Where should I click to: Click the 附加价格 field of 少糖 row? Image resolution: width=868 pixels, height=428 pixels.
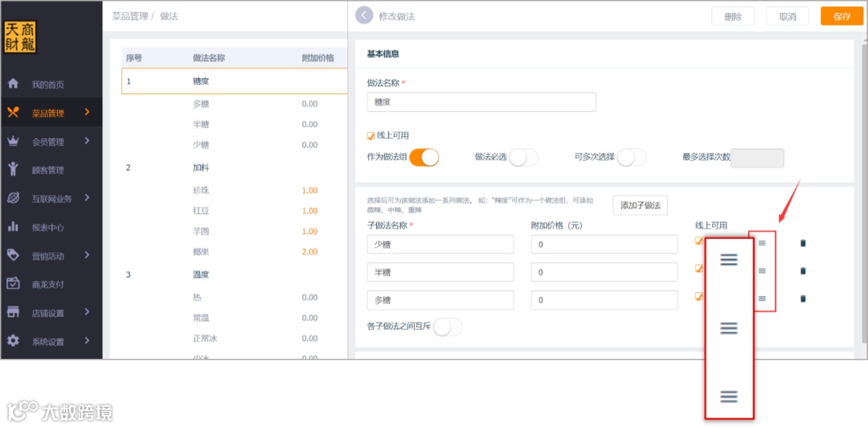(x=604, y=245)
